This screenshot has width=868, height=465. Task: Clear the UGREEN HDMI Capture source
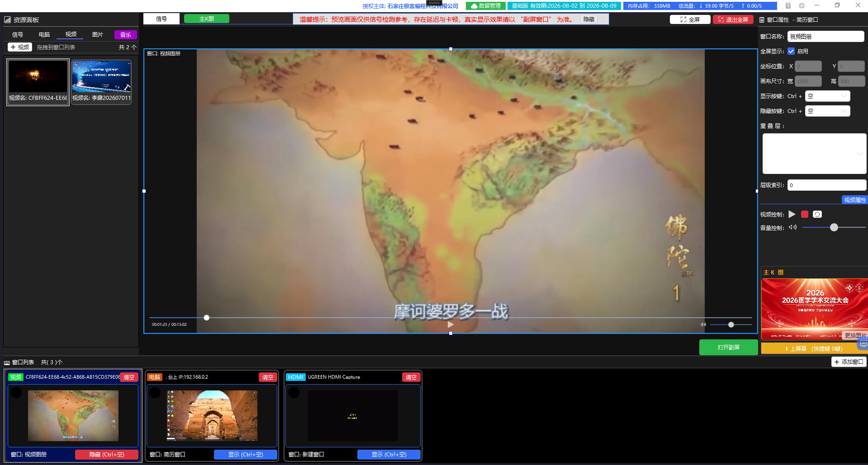[411, 377]
